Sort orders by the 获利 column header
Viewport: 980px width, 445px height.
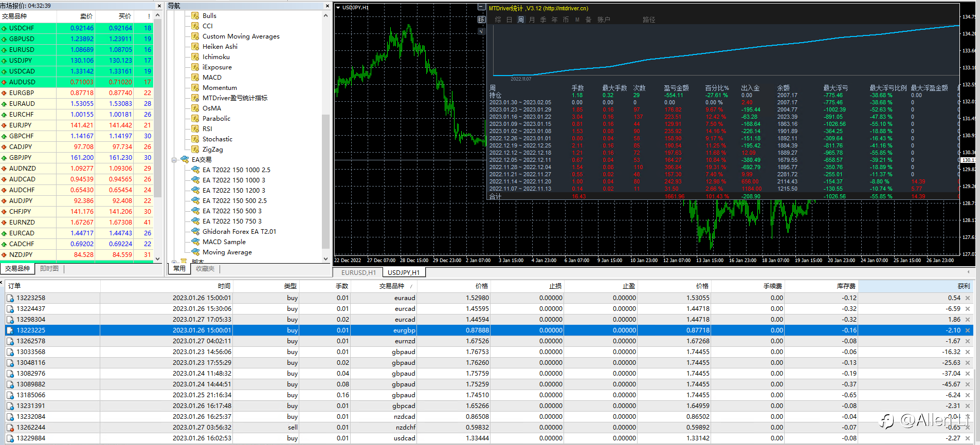point(963,286)
